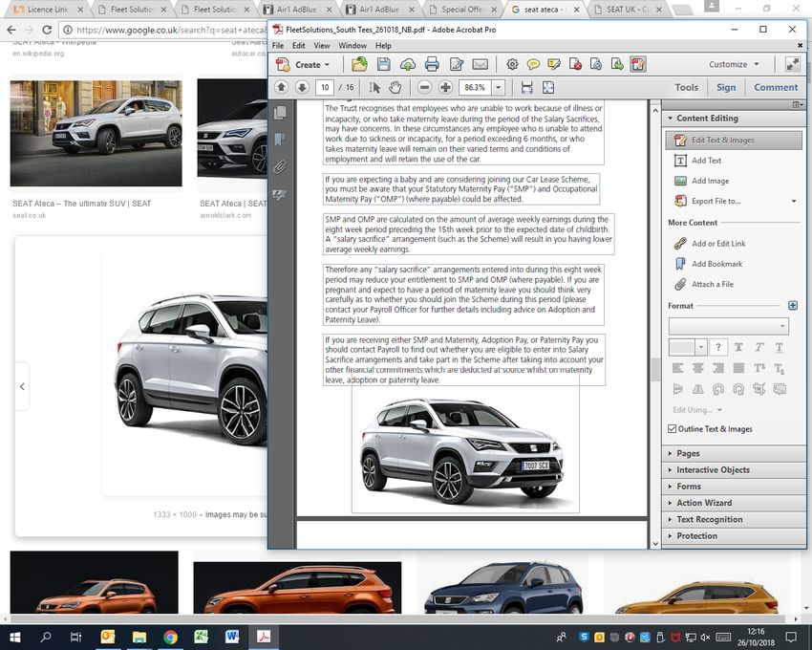This screenshot has height=650, width=812.
Task: Open Excel from the taskbar
Action: coord(201,637)
